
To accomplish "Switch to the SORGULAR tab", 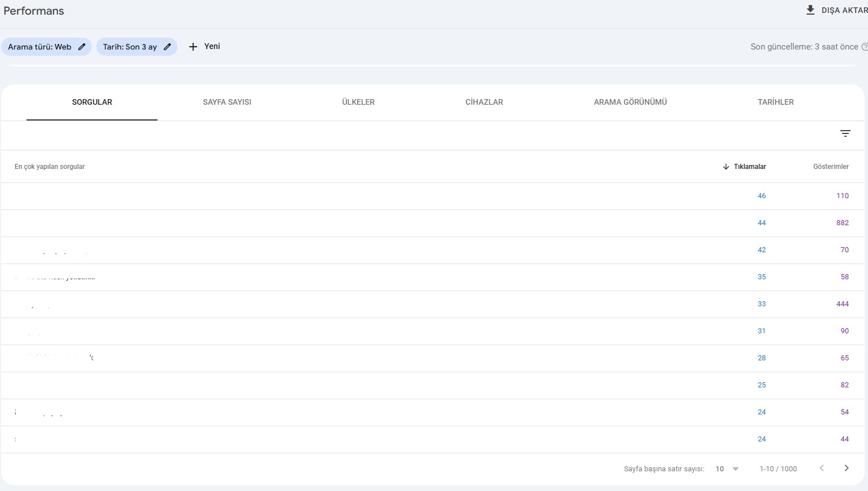I will pos(92,102).
